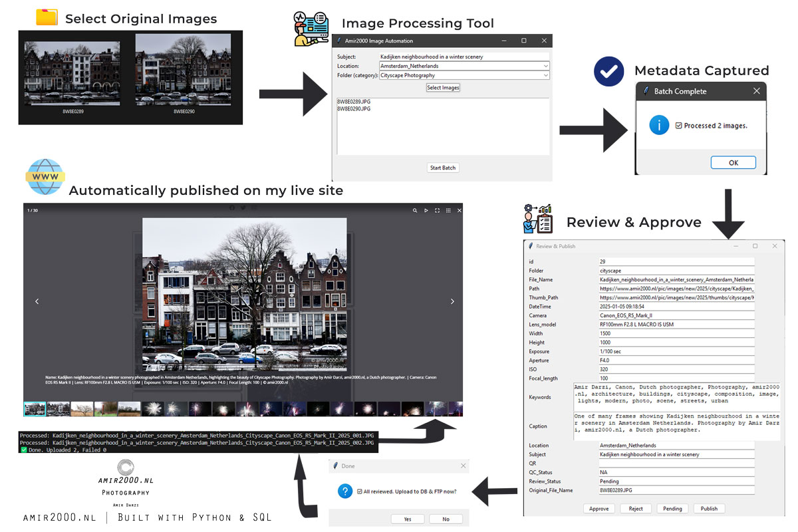
Task: Click the checkbox beside All reviewed message
Action: pos(359,492)
